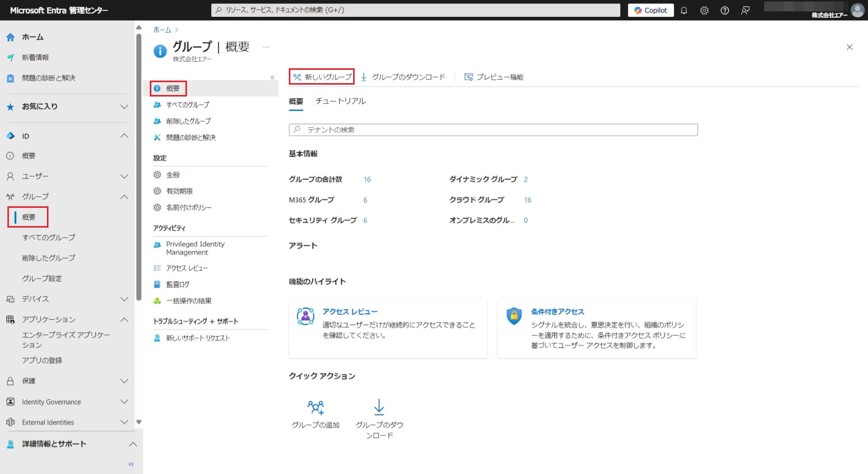Click New group in the toolbar
The width and height of the screenshot is (868, 474).
pos(322,77)
